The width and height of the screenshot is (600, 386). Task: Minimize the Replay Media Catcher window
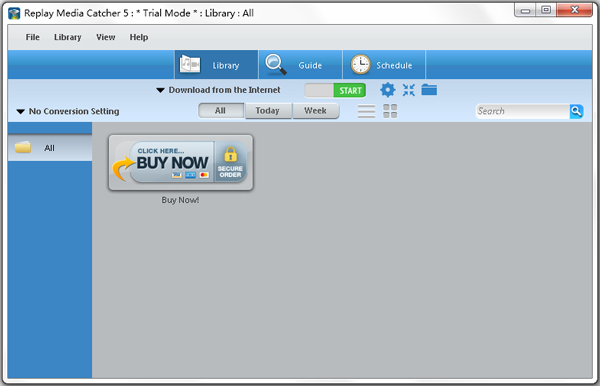click(525, 10)
